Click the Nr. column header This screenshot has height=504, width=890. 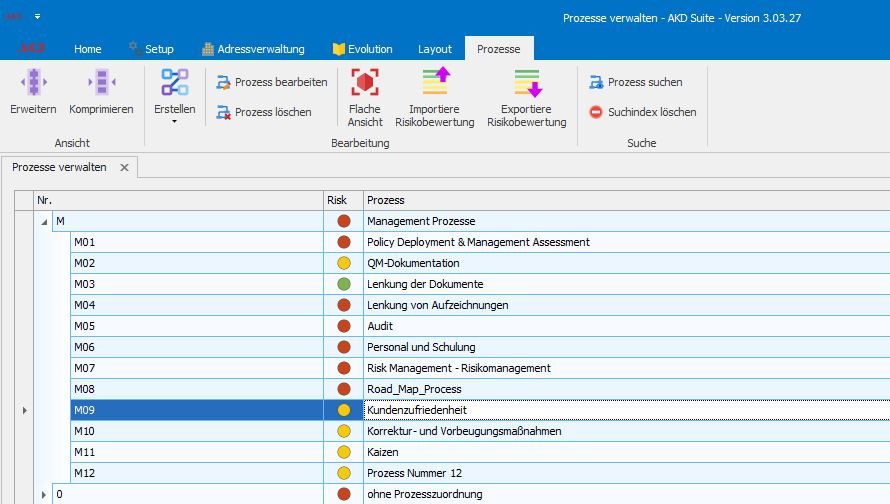pyautogui.click(x=179, y=200)
